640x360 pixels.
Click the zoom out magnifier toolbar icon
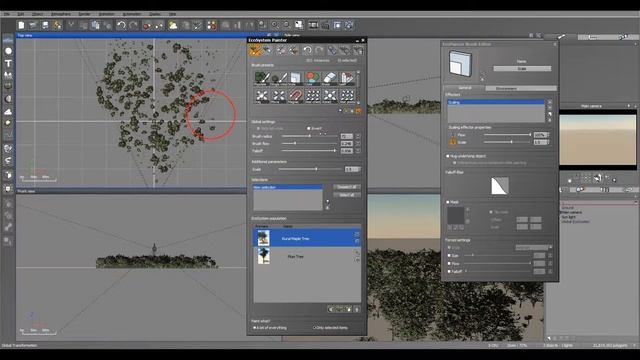pyautogui.click(x=287, y=25)
